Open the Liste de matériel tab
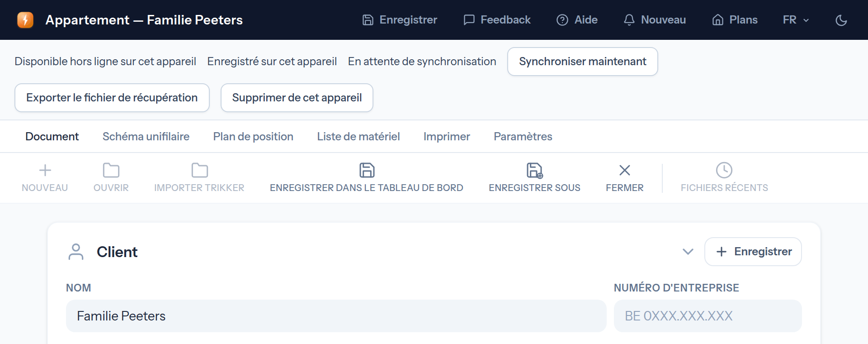The image size is (868, 344). (359, 136)
